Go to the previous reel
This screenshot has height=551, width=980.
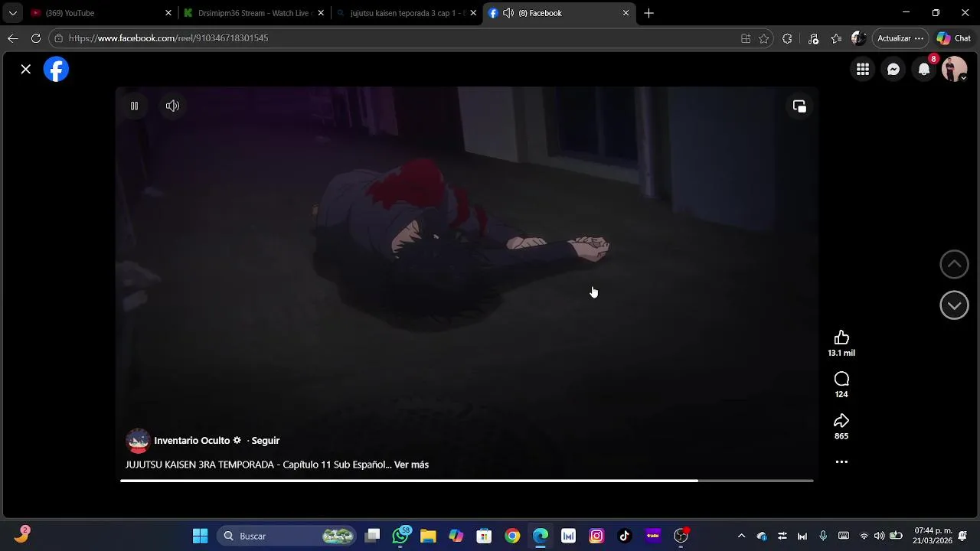pyautogui.click(x=954, y=264)
